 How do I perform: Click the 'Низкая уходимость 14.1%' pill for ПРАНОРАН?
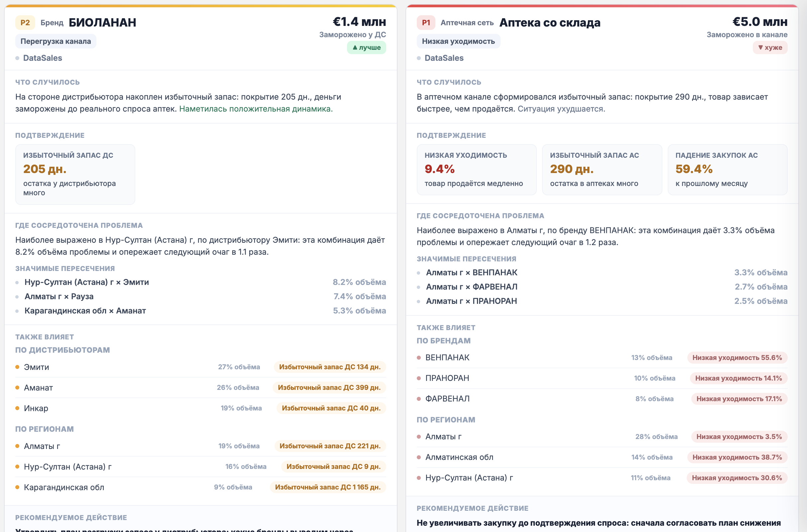click(739, 378)
